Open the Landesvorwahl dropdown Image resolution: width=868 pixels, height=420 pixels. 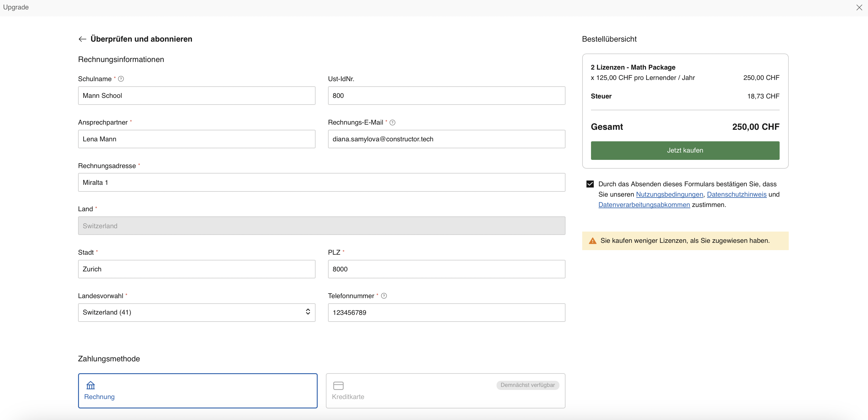(x=196, y=312)
